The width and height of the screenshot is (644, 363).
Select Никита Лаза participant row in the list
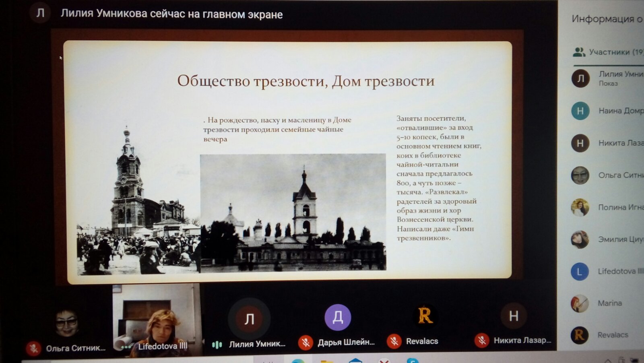[x=607, y=143]
